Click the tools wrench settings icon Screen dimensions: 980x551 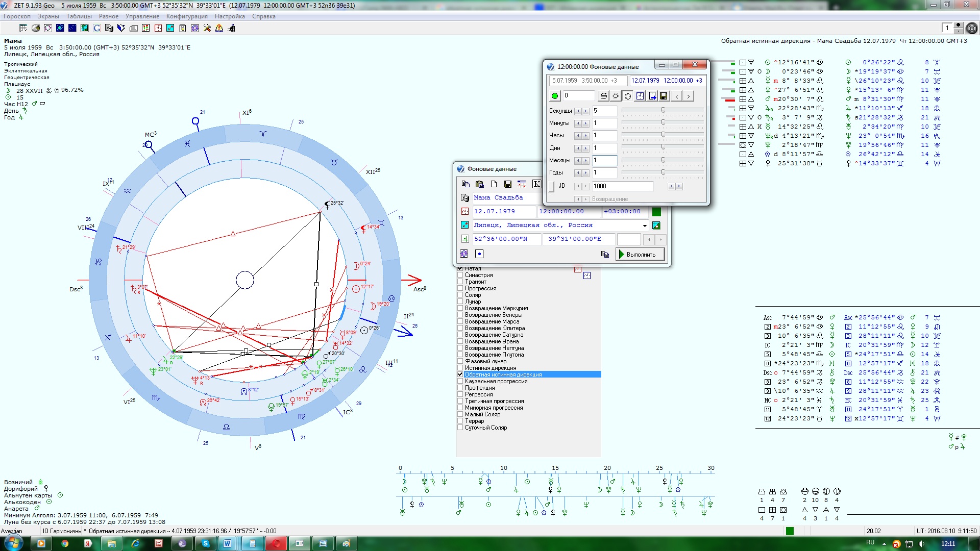pos(207,28)
